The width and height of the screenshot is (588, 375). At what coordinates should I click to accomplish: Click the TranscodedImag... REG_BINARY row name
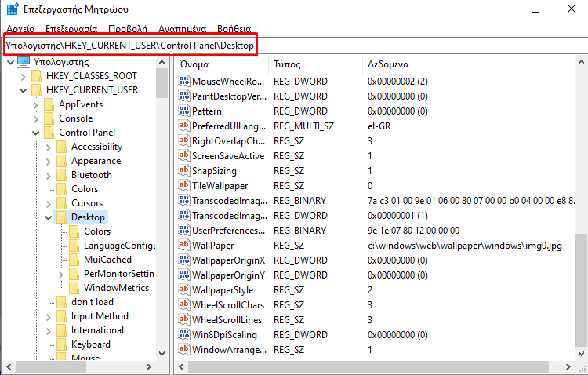point(230,201)
